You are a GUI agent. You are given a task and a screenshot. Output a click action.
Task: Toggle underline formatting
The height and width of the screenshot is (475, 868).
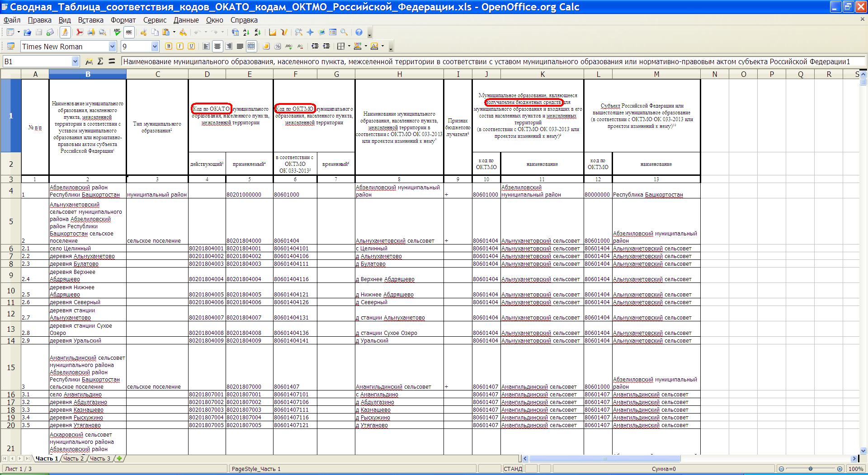tap(191, 46)
